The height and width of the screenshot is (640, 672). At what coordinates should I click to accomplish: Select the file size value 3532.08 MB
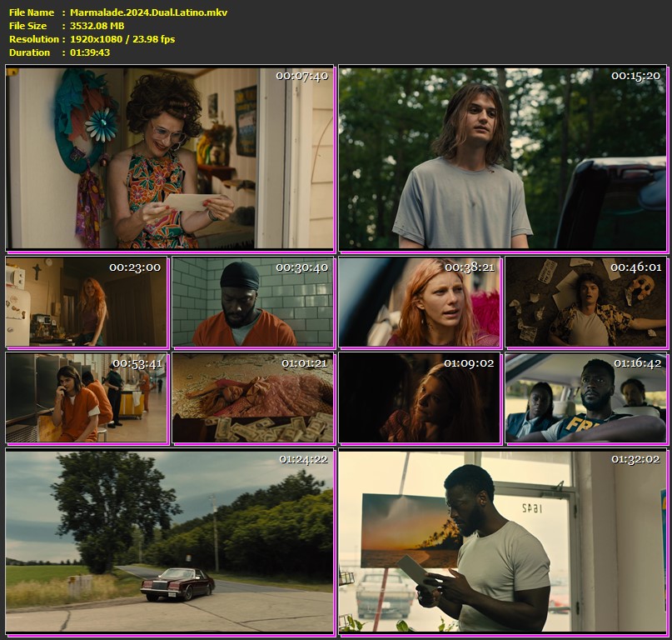pos(97,26)
